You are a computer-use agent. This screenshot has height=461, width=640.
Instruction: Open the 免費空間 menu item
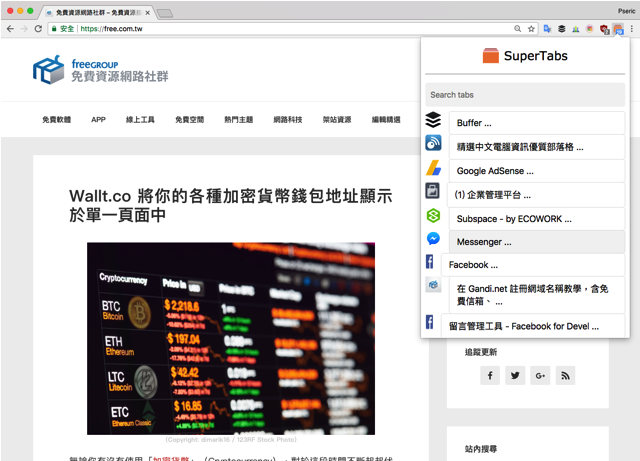[189, 119]
